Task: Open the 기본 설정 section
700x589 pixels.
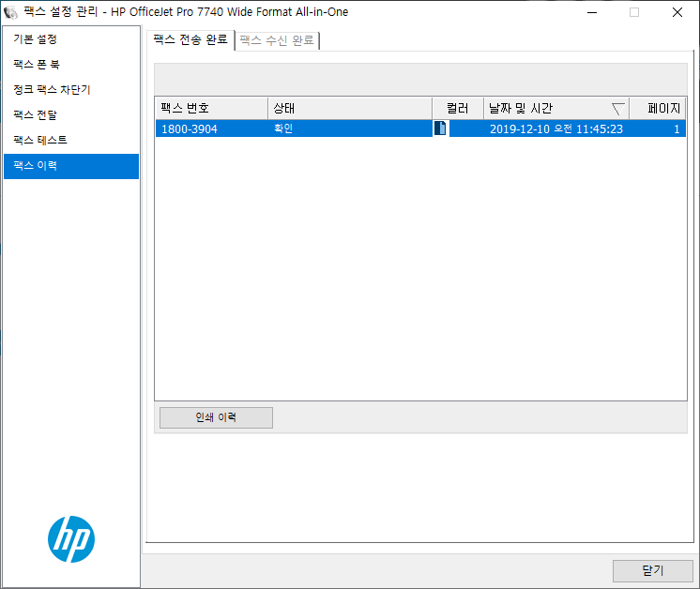Action: 71,39
